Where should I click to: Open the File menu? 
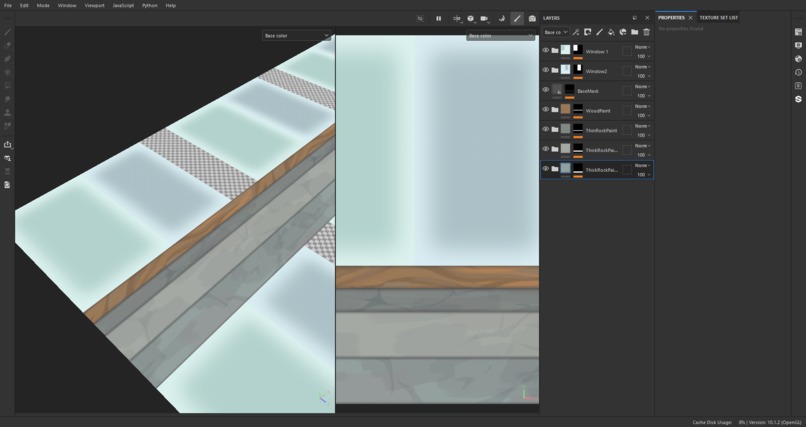(x=8, y=5)
